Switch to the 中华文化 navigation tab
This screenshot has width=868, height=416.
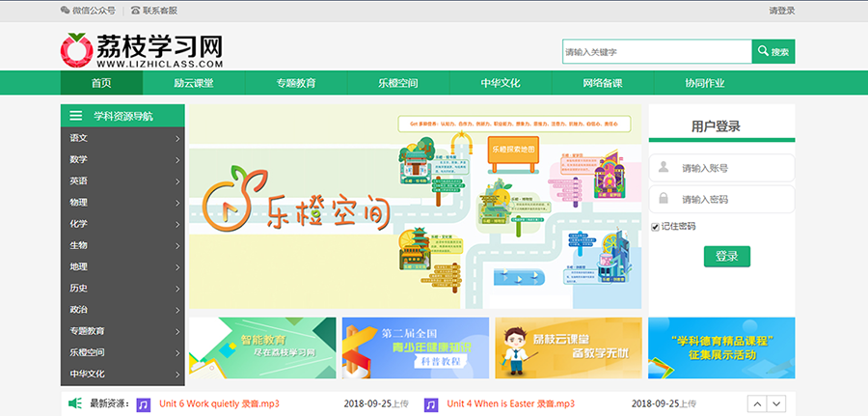pos(501,83)
